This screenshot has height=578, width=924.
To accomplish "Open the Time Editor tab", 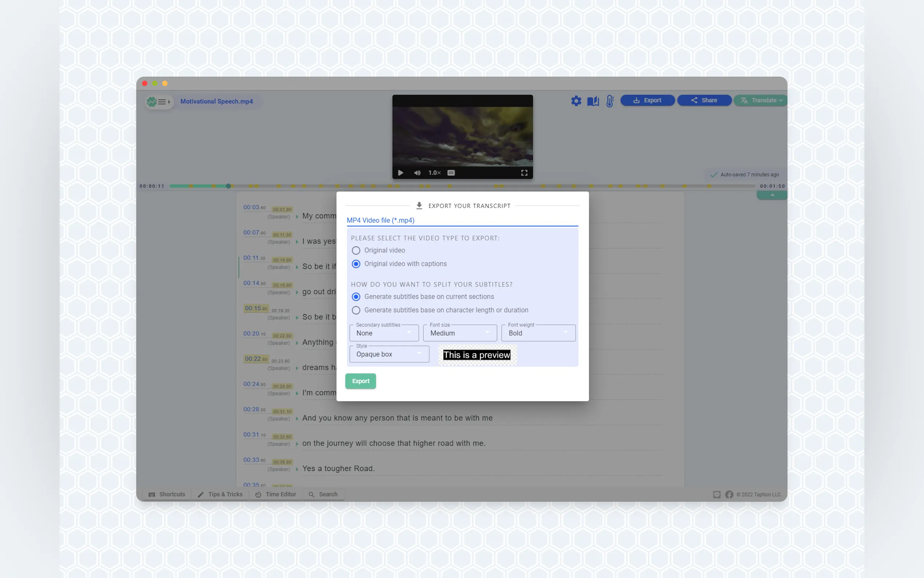I will click(276, 494).
